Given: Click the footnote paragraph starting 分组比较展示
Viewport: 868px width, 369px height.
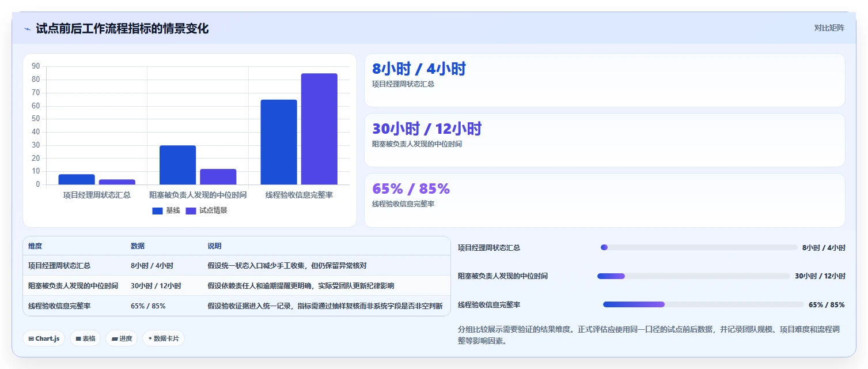Looking at the screenshot, I should point(651,335).
